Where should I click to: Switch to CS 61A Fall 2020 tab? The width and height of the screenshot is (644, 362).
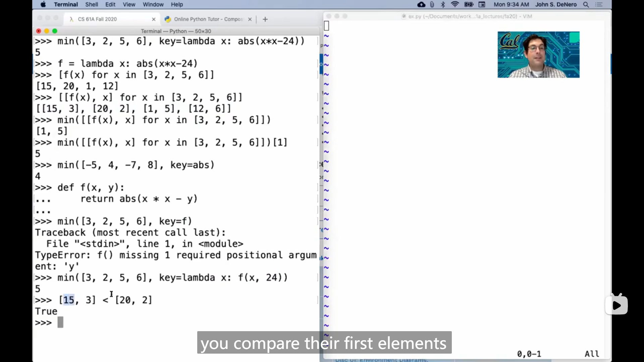coord(97,19)
